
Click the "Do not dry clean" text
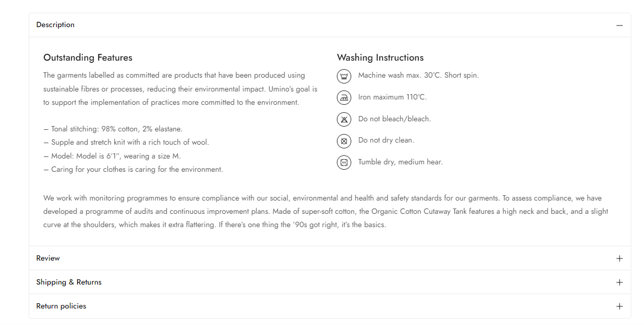click(386, 140)
